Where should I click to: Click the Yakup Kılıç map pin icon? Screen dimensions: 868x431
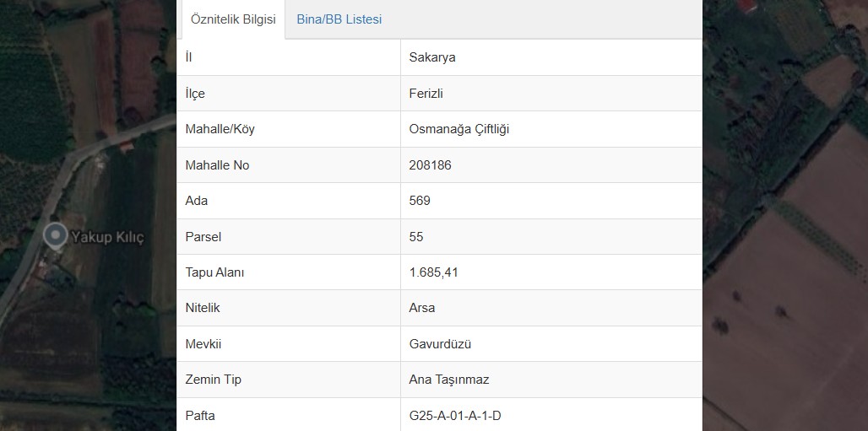coord(56,236)
